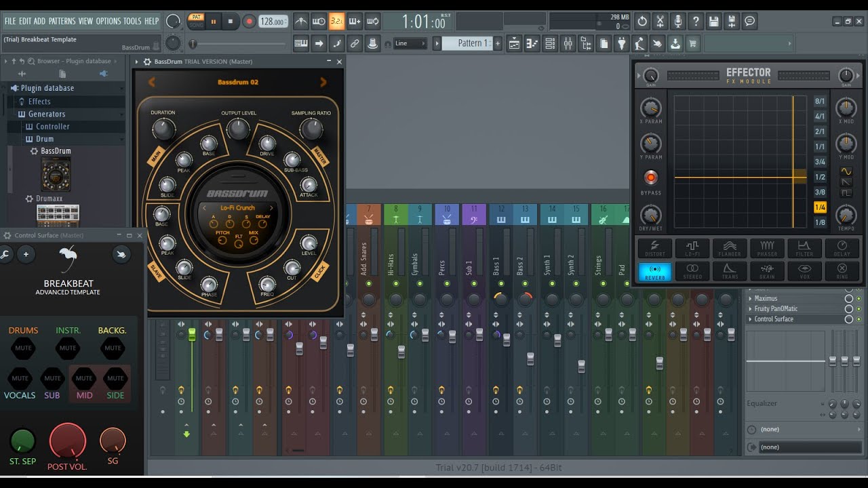
Task: Open the Line snap dropdown
Action: pyautogui.click(x=410, y=43)
